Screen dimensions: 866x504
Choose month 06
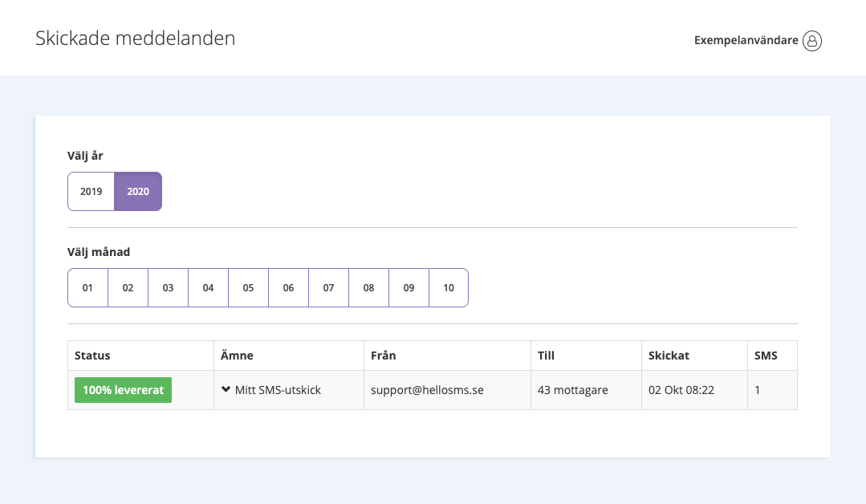(x=288, y=287)
